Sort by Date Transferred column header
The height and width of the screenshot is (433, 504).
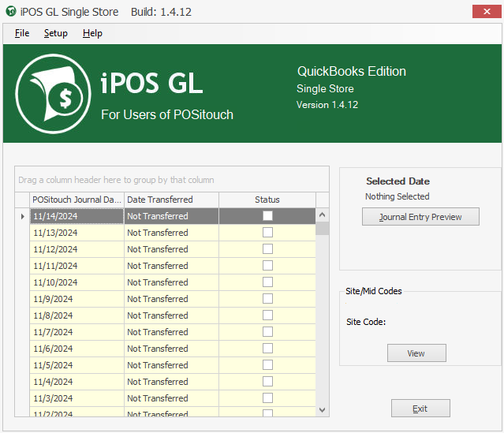[172, 200]
